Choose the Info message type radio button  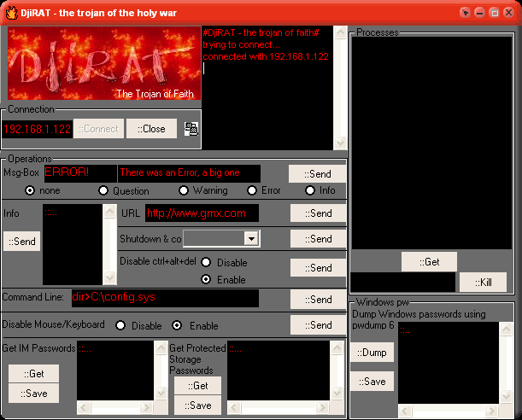click(309, 190)
